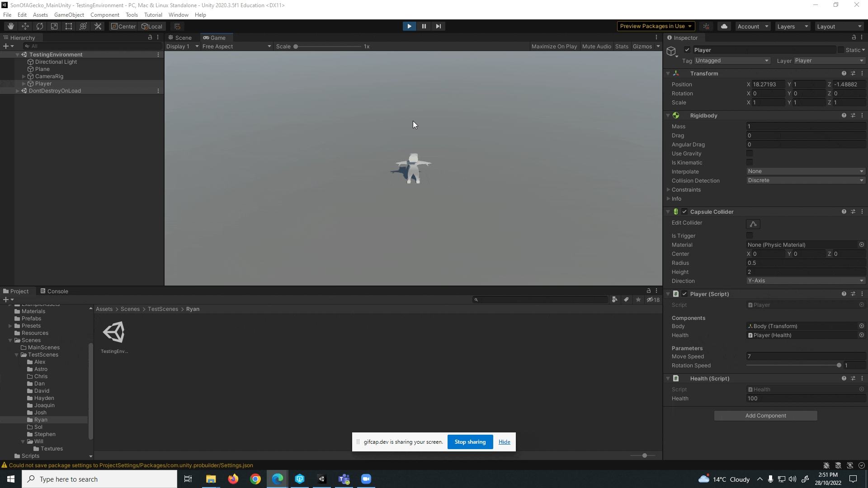868x488 pixels.
Task: Select the Rotate tool
Action: coord(40,26)
